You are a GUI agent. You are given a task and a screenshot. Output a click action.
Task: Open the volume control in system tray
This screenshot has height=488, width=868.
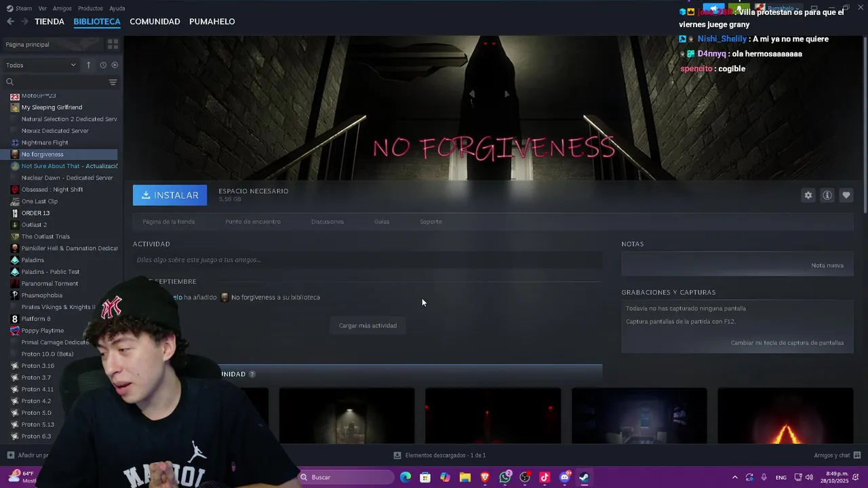tap(808, 477)
